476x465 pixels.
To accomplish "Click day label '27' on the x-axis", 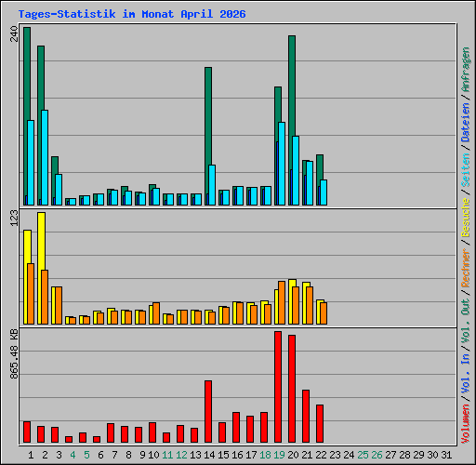I will (x=390, y=455).
